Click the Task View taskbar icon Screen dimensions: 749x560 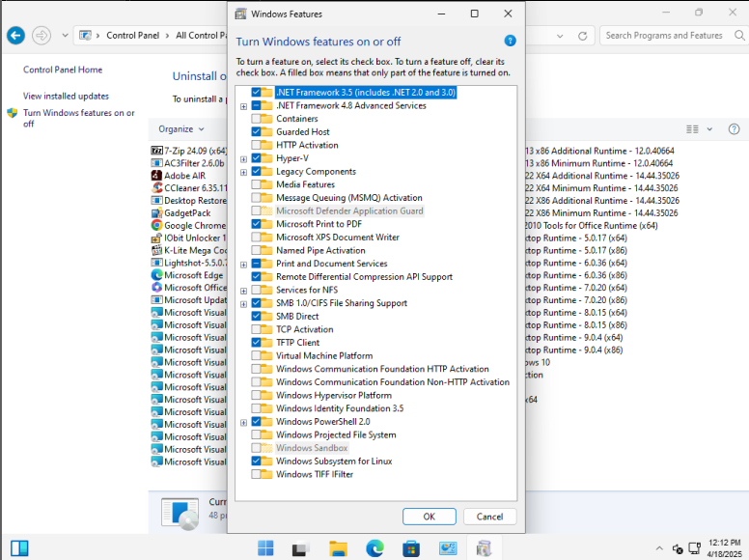tap(301, 548)
